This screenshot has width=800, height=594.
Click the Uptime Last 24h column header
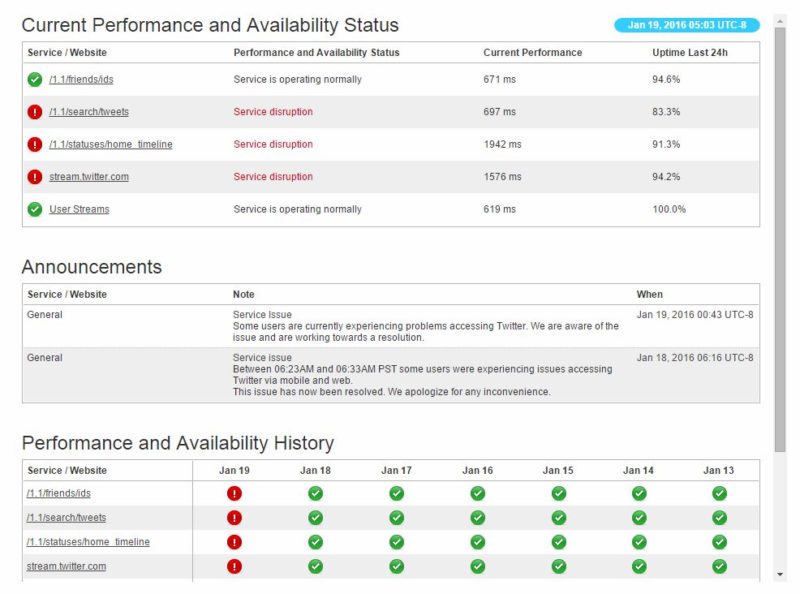tap(690, 53)
